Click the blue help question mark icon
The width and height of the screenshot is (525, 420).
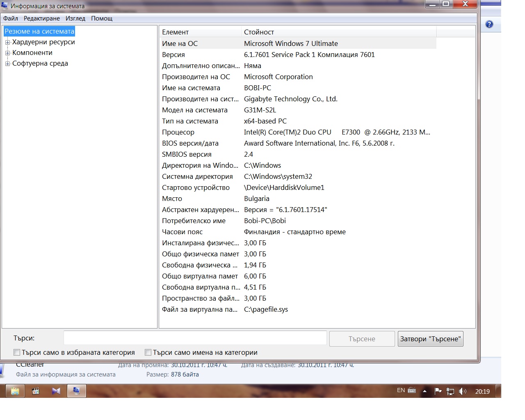[x=489, y=25]
